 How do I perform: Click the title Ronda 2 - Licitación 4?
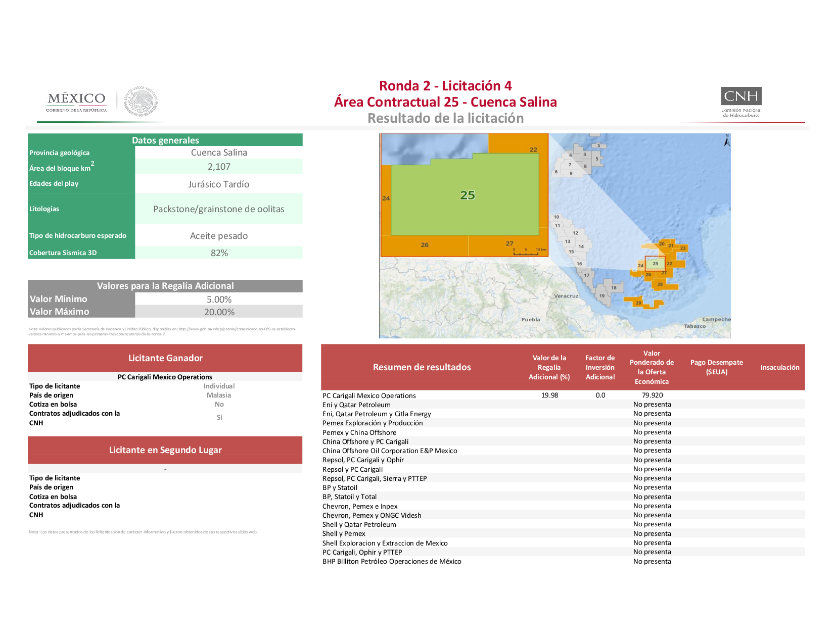point(445,86)
